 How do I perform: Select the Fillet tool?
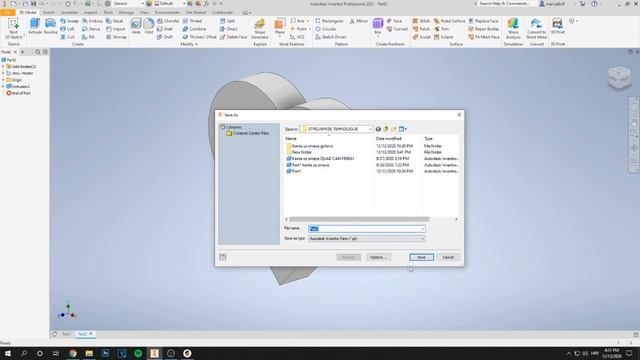(x=149, y=26)
